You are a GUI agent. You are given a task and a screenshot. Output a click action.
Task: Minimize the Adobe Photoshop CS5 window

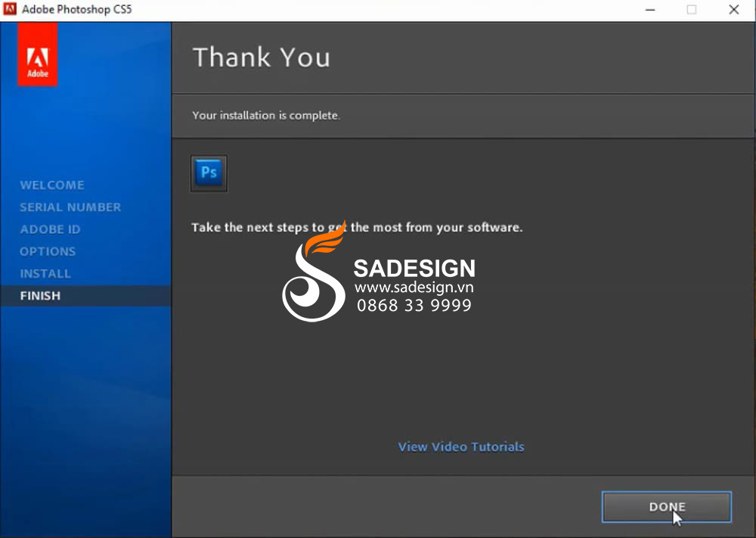click(x=650, y=10)
